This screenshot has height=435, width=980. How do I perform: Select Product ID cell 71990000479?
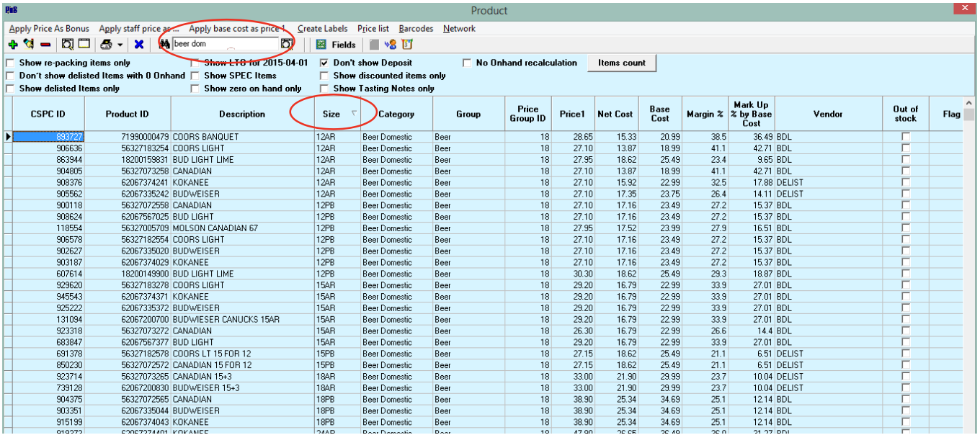(128, 137)
